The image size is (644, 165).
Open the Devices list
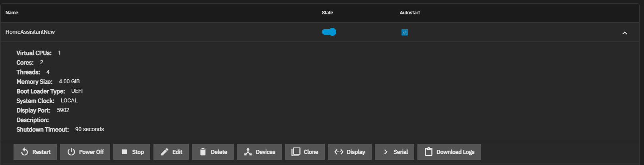click(x=259, y=152)
